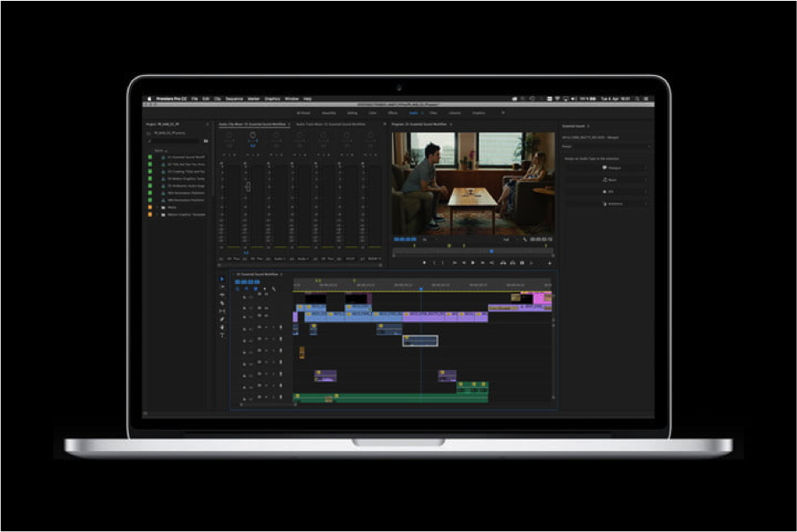Select the Slip tool
Viewport: 797px width, 532px height.
click(x=222, y=311)
